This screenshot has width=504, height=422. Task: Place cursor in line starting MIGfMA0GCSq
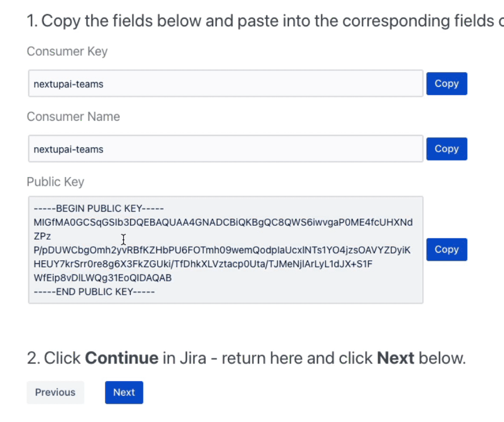point(223,222)
